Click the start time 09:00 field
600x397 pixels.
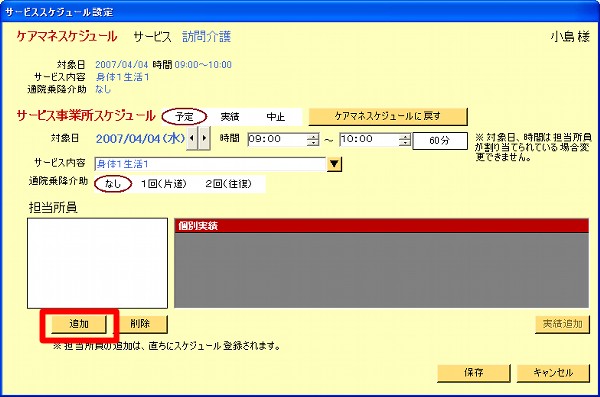[x=277, y=139]
